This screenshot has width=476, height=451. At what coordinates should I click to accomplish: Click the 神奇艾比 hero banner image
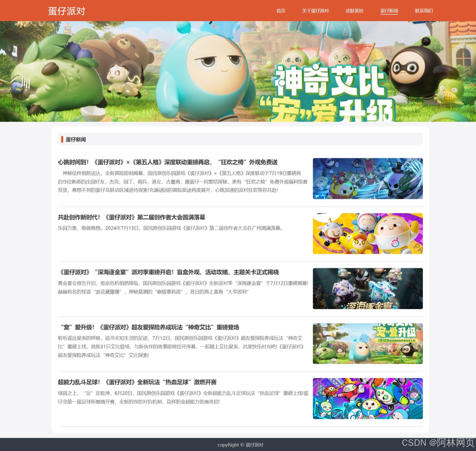pyautogui.click(x=238, y=72)
